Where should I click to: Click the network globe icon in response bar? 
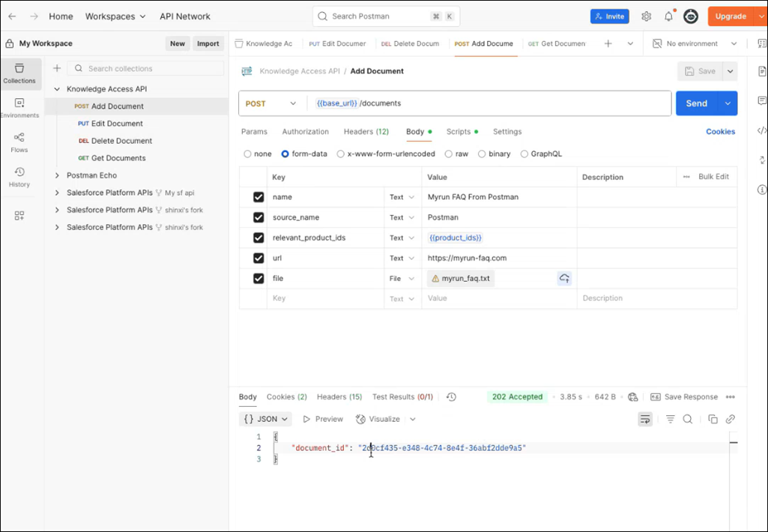633,397
